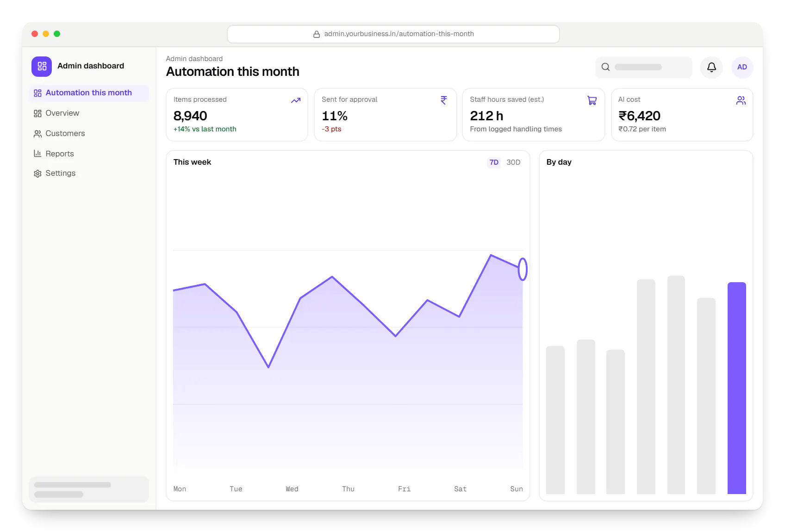Image resolution: width=785 pixels, height=532 pixels.
Task: Click the trend arrow on Items processed
Action: [296, 100]
